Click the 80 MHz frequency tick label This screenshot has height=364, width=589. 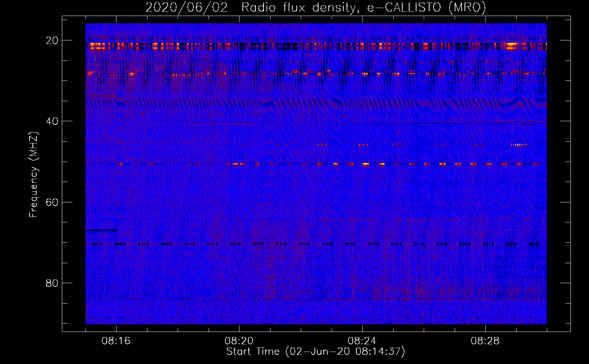click(52, 283)
